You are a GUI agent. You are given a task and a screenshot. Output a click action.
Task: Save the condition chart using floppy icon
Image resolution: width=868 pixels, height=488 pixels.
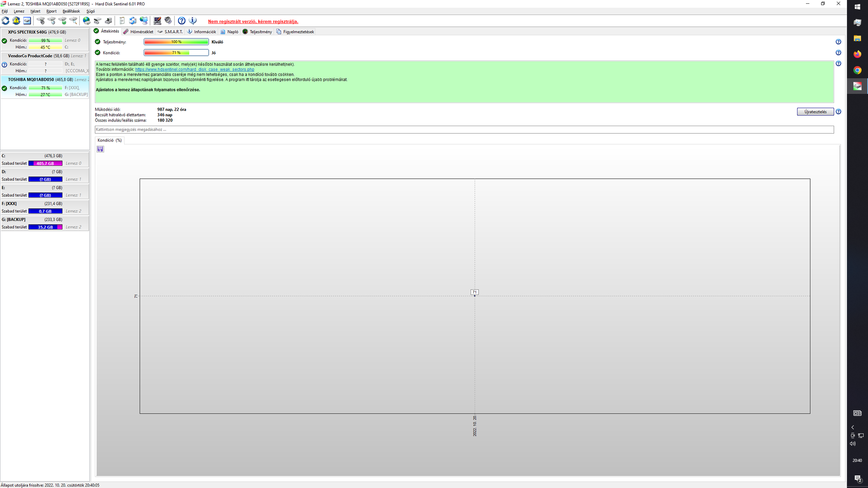[100, 149]
